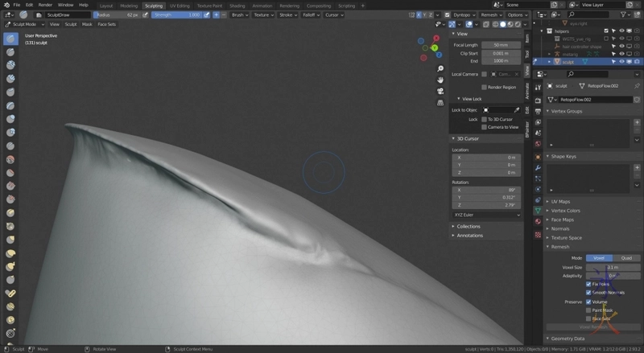The image size is (644, 353).
Task: Open the Sculpt Mode selector dropdown
Action: 24,24
